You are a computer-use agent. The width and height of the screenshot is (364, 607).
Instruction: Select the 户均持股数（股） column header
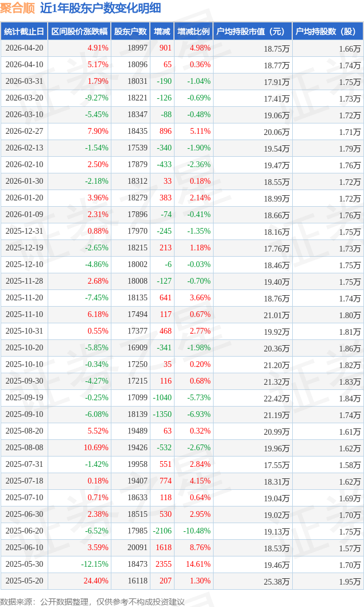(328, 32)
